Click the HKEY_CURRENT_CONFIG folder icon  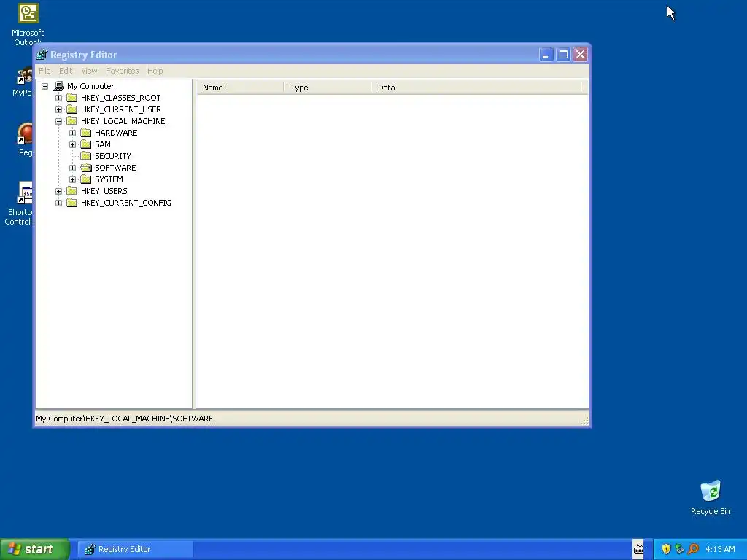(72, 203)
